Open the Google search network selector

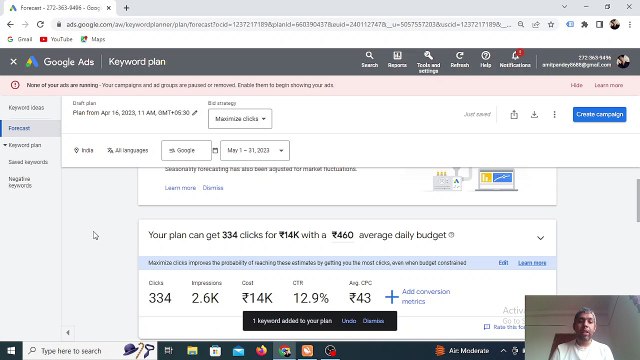tap(186, 150)
